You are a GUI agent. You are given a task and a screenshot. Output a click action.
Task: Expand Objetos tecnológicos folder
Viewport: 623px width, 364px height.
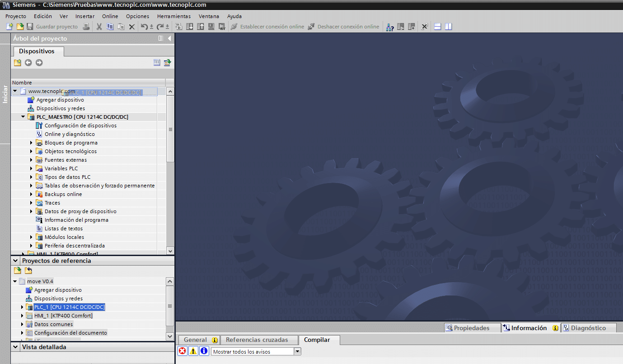(32, 151)
